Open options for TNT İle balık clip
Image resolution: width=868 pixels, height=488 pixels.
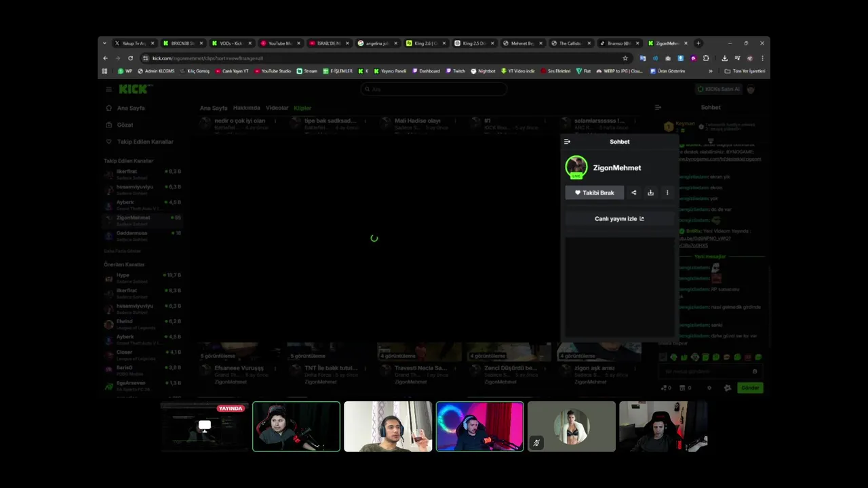click(x=366, y=369)
